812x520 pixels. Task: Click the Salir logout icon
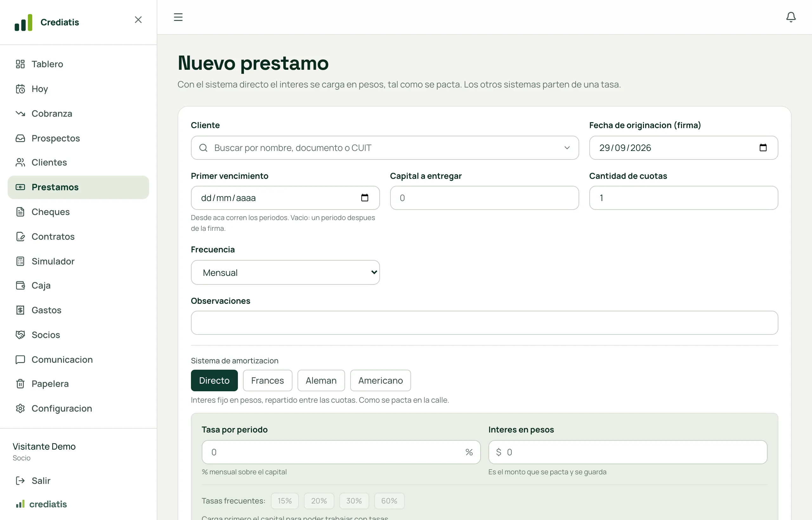point(20,480)
